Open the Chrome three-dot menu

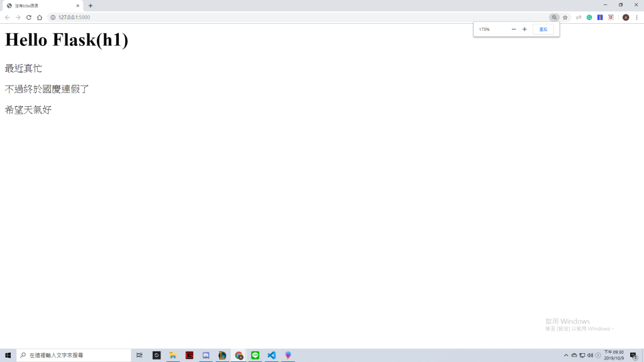coord(637,17)
